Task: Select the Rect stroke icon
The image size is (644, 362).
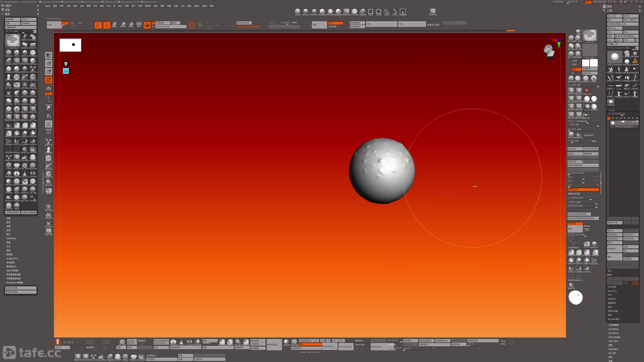Action: coord(371,12)
